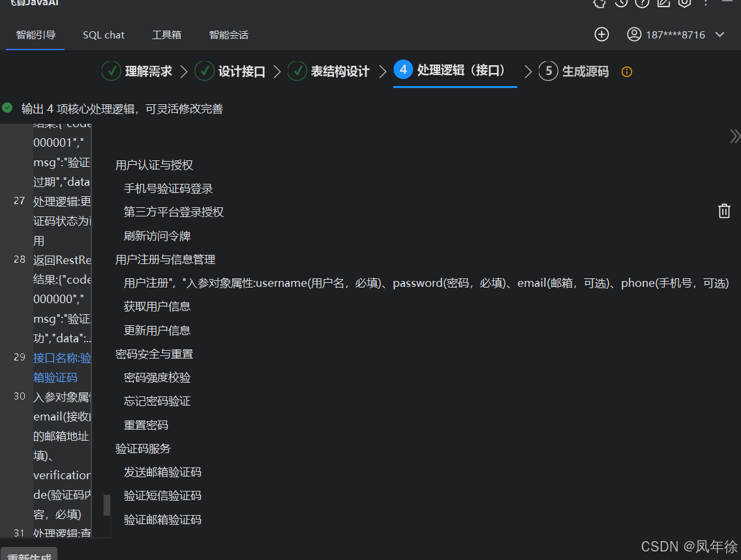
Task: Click the green checkmark beside 理解需求 step
Action: coord(111,71)
